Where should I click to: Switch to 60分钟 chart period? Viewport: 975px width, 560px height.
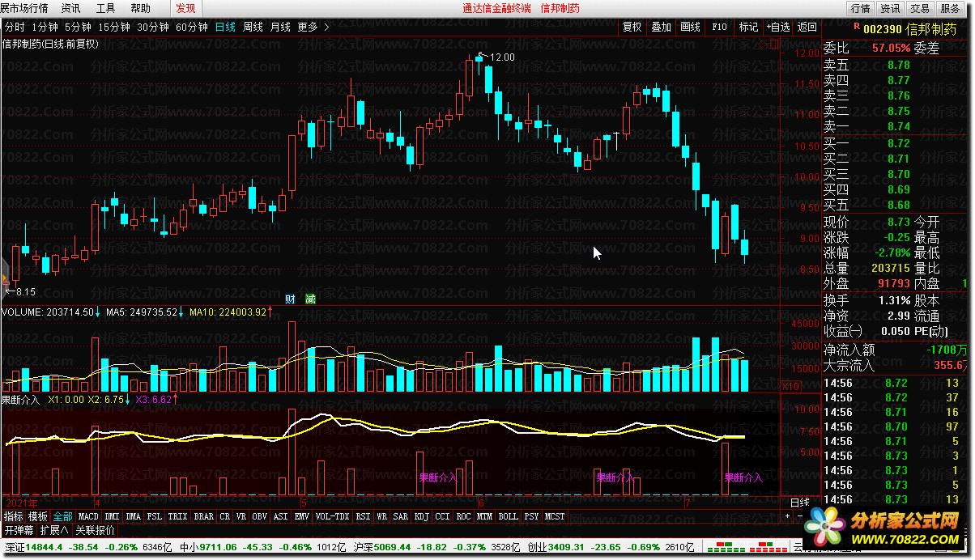tap(192, 27)
